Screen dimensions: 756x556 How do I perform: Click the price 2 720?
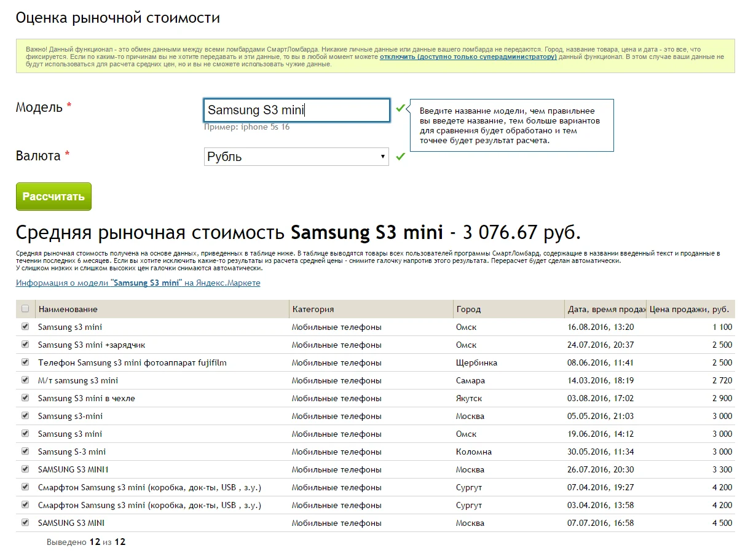(x=722, y=380)
